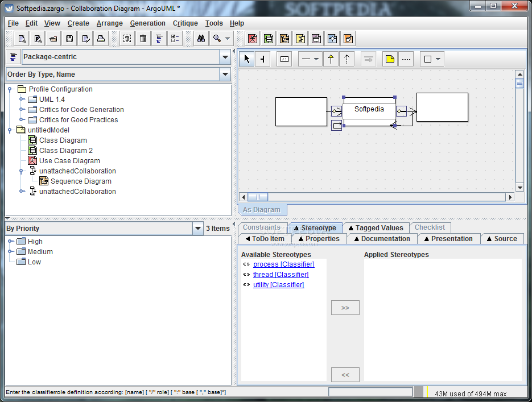Click the New project toolbar icon
Screen dimensions: 532x402
click(22, 39)
